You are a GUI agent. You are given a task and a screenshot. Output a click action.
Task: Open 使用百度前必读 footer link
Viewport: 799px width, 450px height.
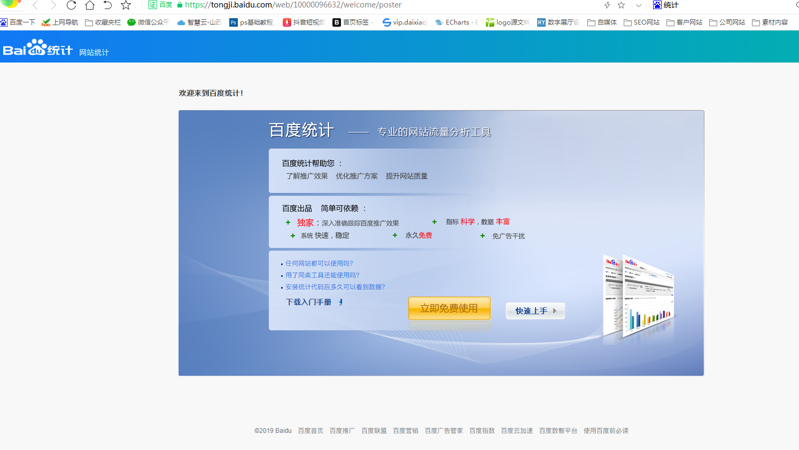click(x=606, y=431)
